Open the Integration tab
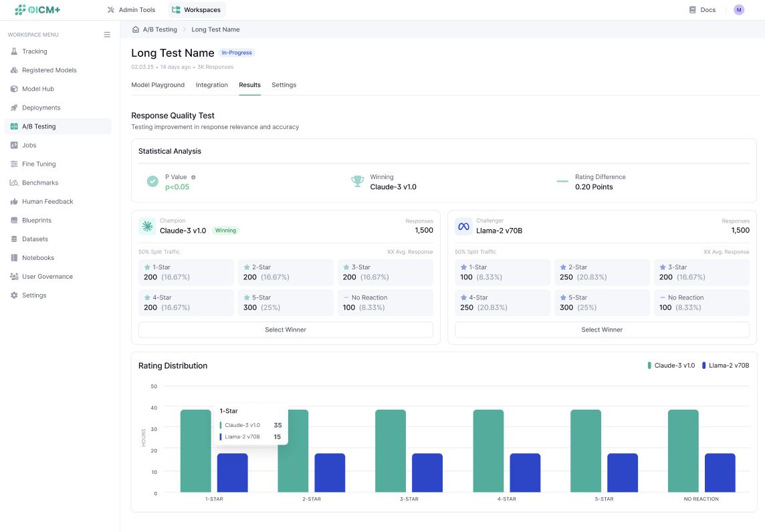 pos(211,85)
